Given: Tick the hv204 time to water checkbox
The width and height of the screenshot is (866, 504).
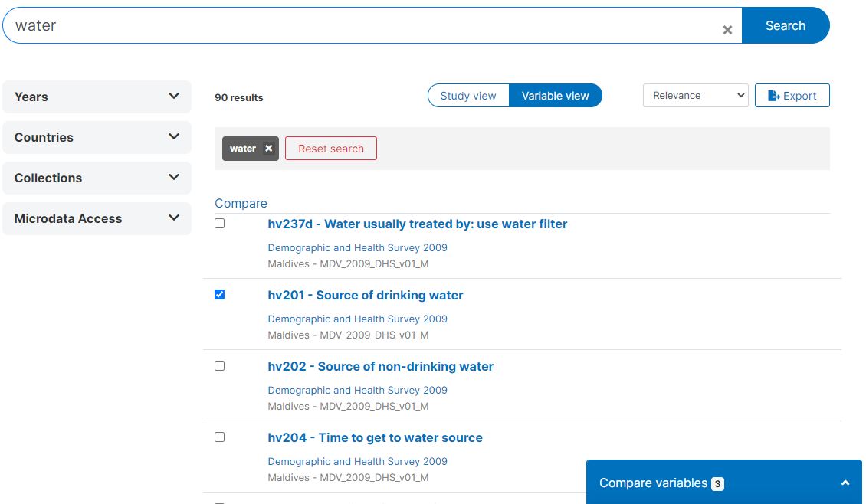Looking at the screenshot, I should (220, 437).
